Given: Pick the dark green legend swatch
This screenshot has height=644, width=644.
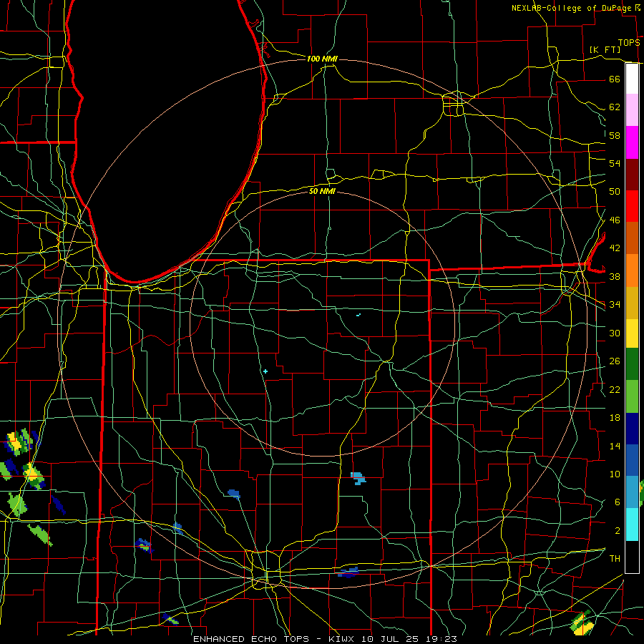Looking at the screenshot, I should pyautogui.click(x=632, y=364).
